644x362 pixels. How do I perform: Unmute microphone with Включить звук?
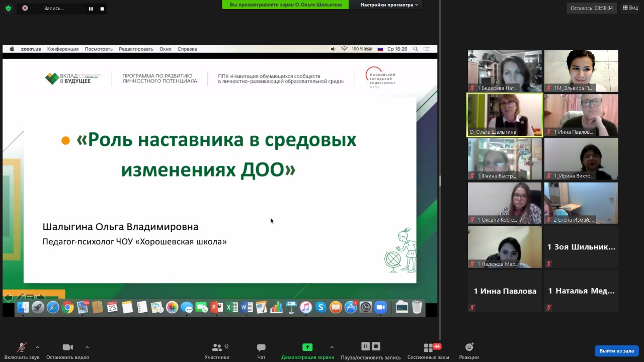(x=22, y=350)
